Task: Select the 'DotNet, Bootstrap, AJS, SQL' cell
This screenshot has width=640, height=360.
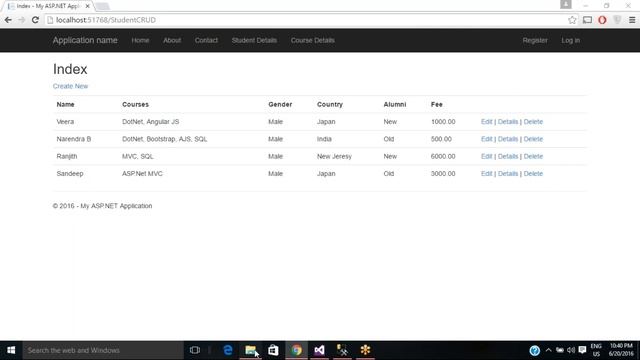Action: pos(164,139)
